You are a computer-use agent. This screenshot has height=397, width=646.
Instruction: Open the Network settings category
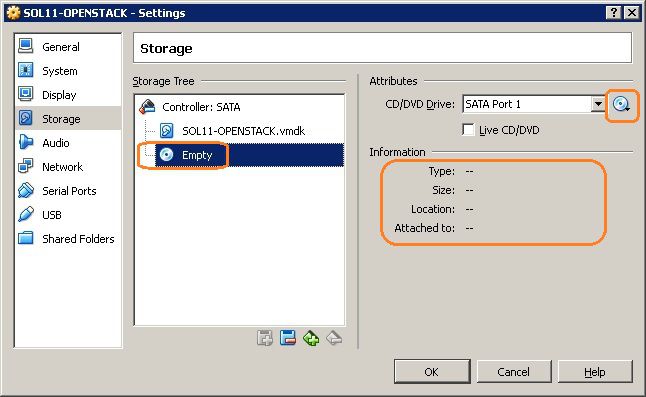(x=68, y=167)
